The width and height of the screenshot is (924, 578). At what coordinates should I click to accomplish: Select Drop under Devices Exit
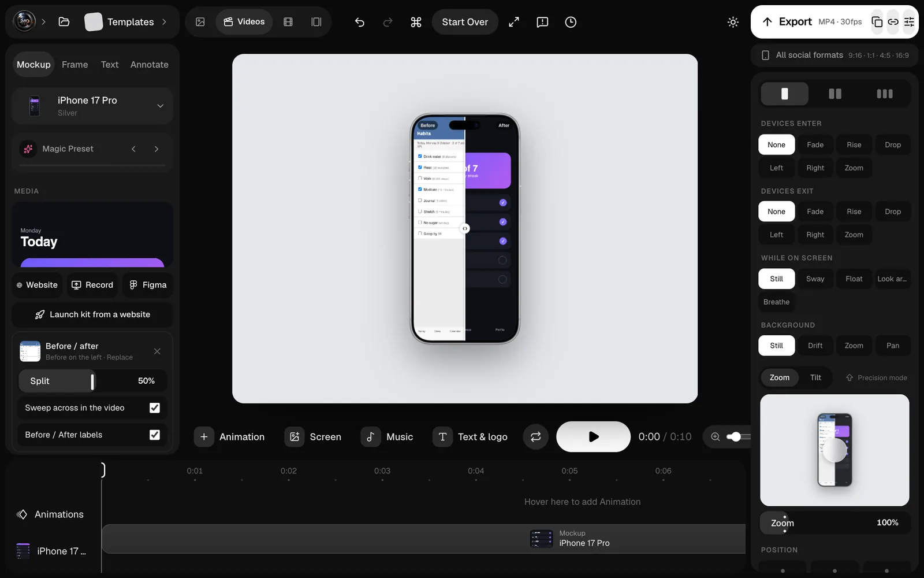[x=893, y=212]
